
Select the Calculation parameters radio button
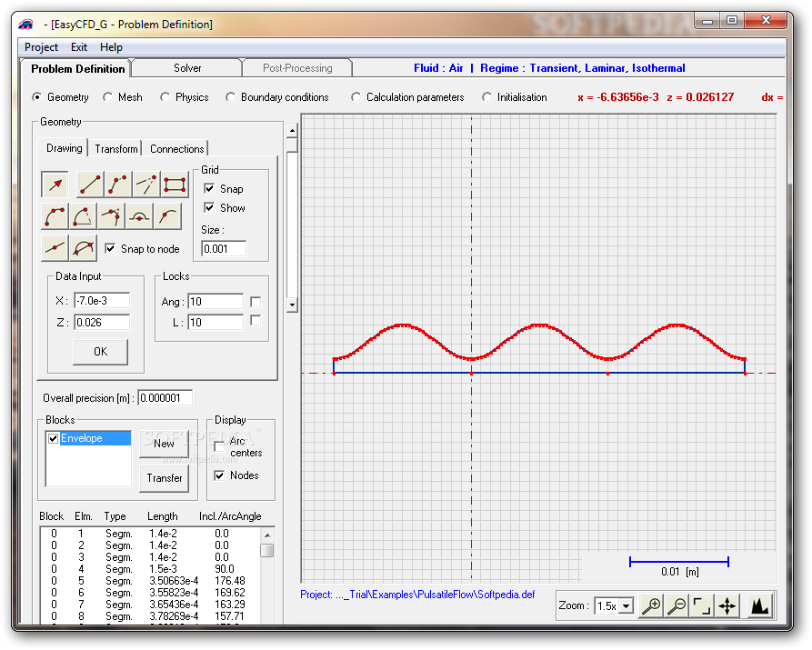[356, 97]
